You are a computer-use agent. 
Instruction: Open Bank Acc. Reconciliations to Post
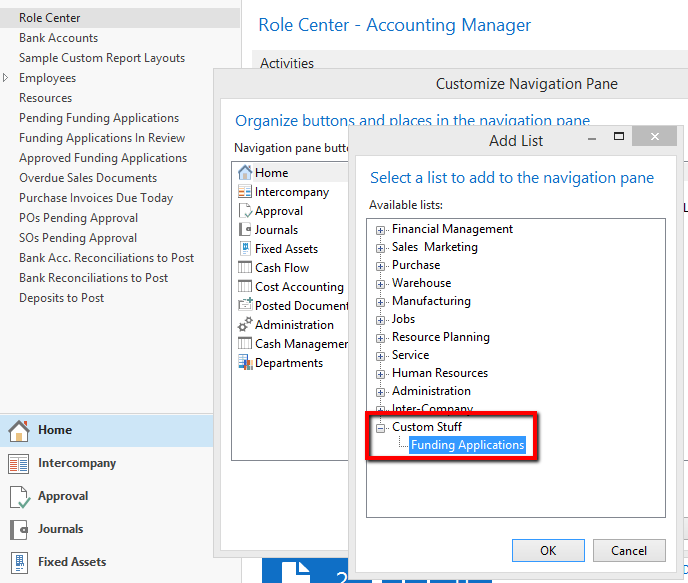pyautogui.click(x=107, y=258)
